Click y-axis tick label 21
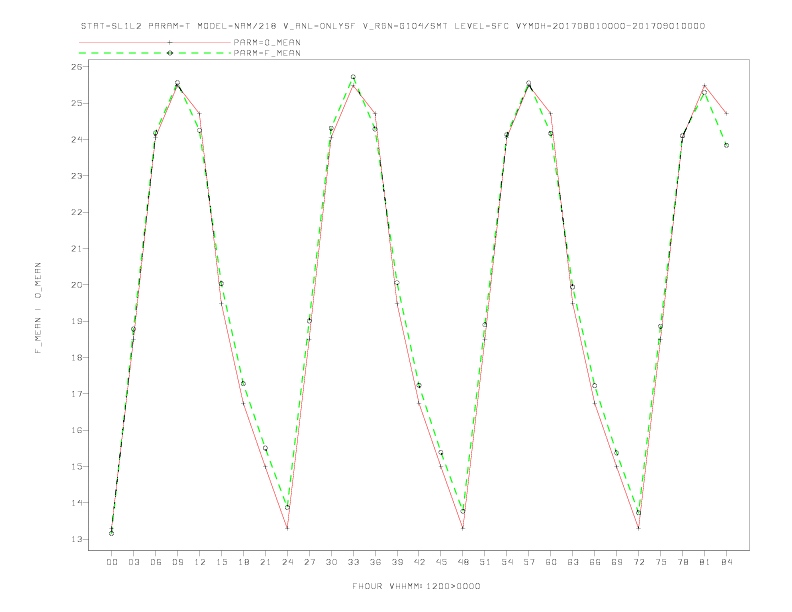The image size is (792, 612). point(76,248)
